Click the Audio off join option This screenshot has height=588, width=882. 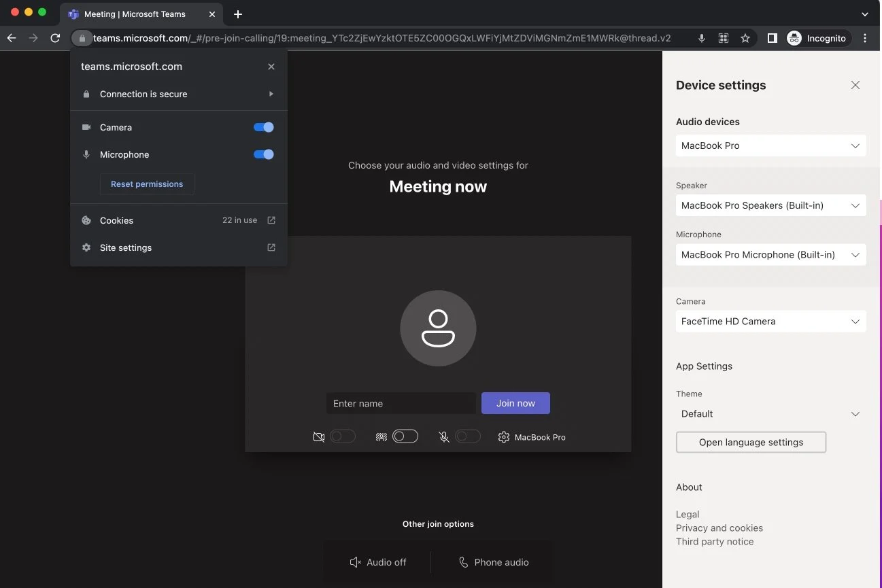tap(378, 562)
